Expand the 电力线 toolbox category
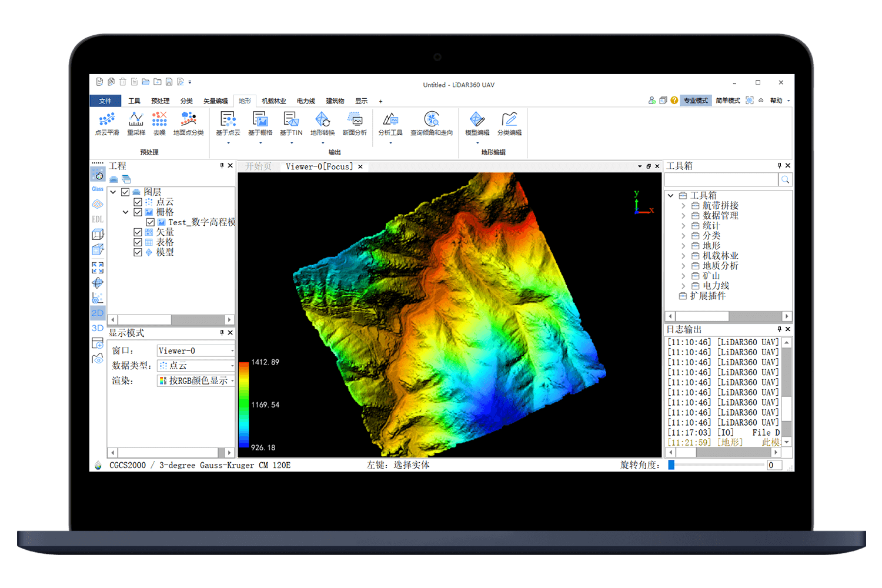The width and height of the screenshot is (882, 588). pos(684,285)
